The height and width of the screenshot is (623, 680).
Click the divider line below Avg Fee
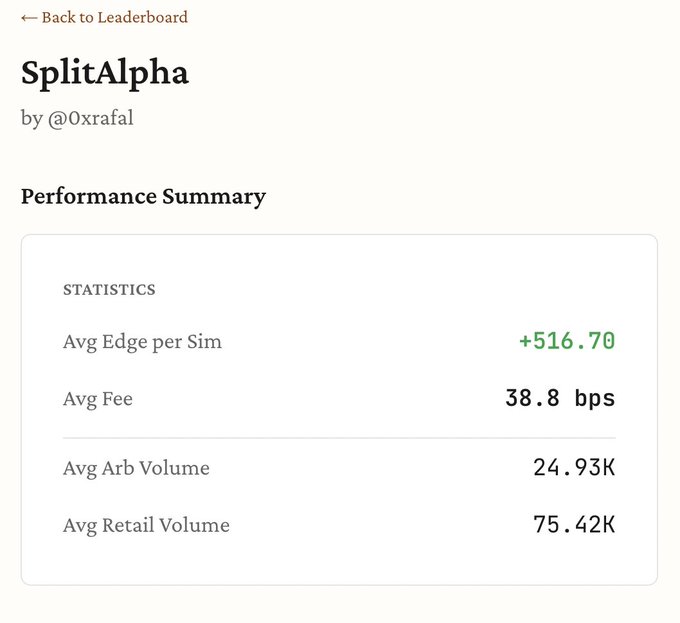[339, 438]
